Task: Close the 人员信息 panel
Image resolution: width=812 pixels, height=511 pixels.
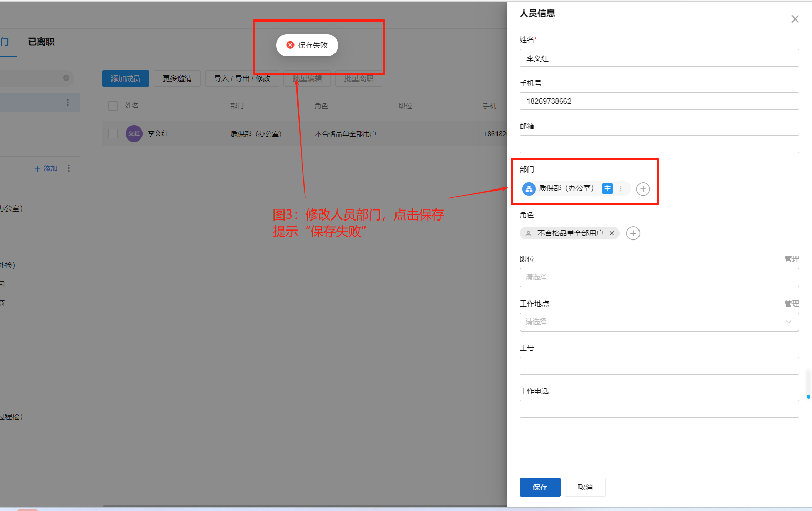Action: (795, 19)
